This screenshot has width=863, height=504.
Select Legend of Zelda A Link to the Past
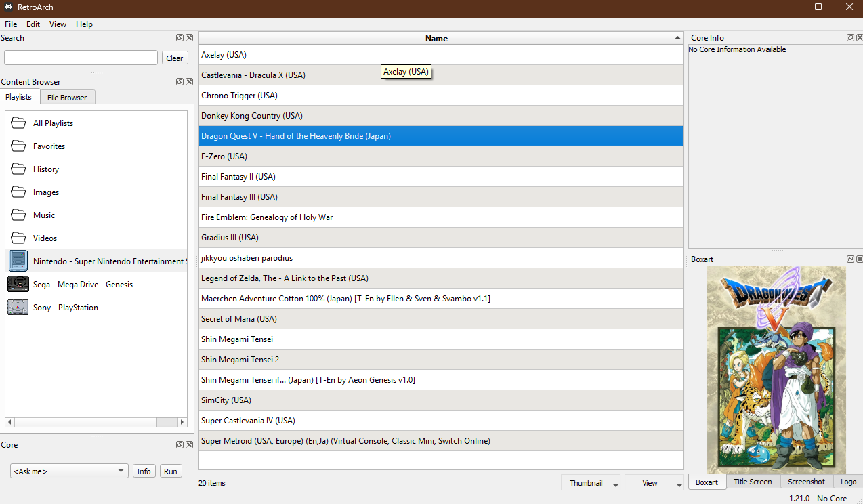(x=441, y=278)
